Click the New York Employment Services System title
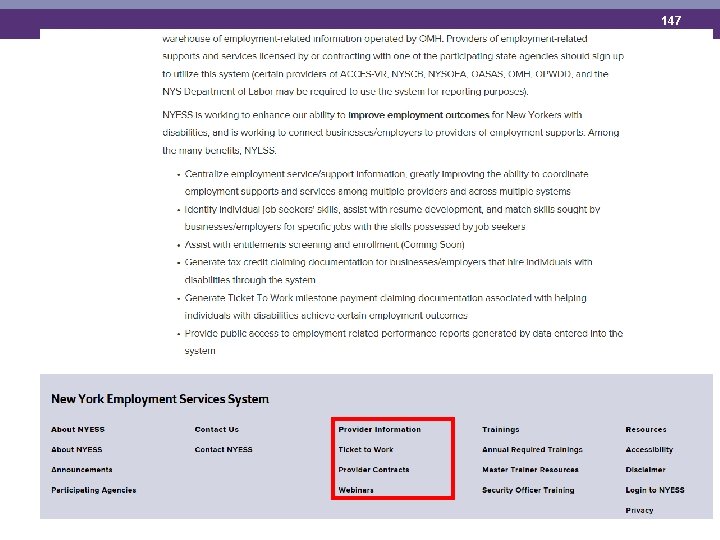Image resolution: width=720 pixels, height=540 pixels. [x=160, y=399]
